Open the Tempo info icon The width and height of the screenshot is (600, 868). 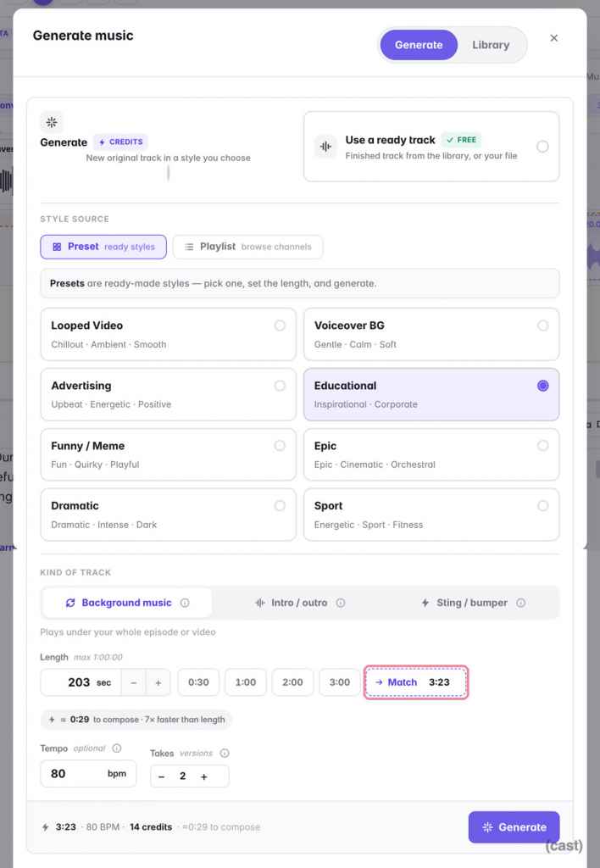(117, 748)
